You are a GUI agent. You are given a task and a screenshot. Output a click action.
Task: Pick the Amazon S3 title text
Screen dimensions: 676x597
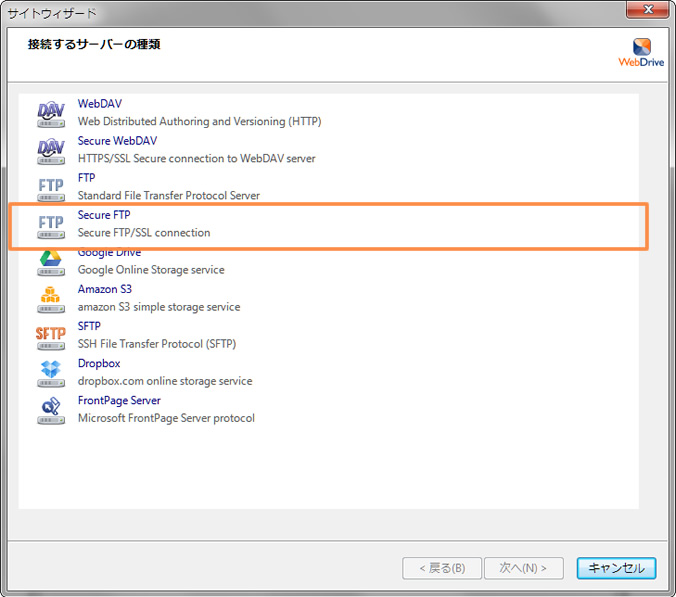point(105,289)
